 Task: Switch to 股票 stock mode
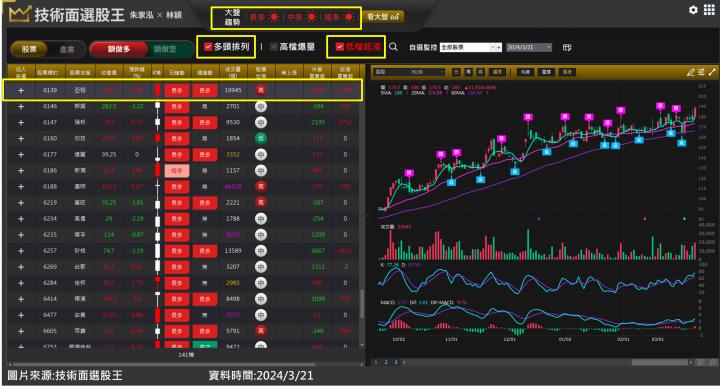tap(29, 49)
